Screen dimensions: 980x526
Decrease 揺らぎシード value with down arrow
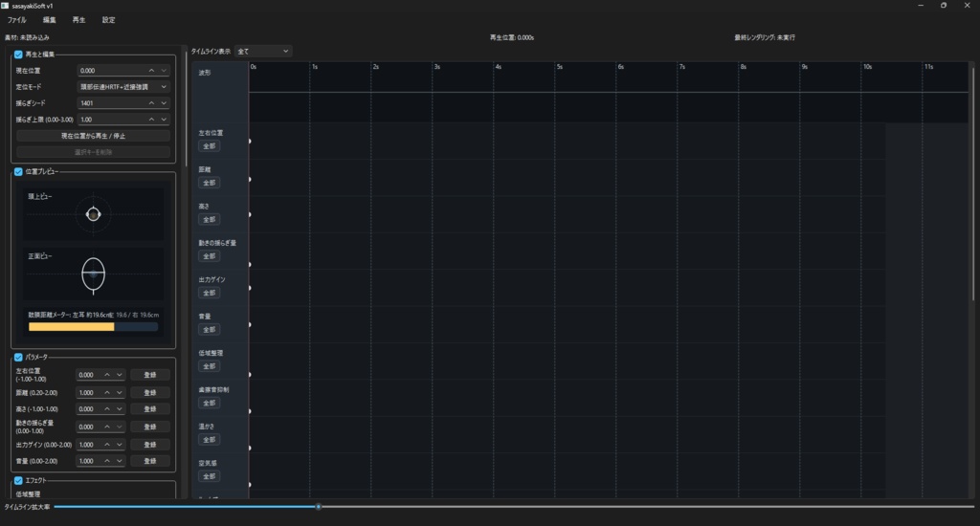(x=164, y=103)
